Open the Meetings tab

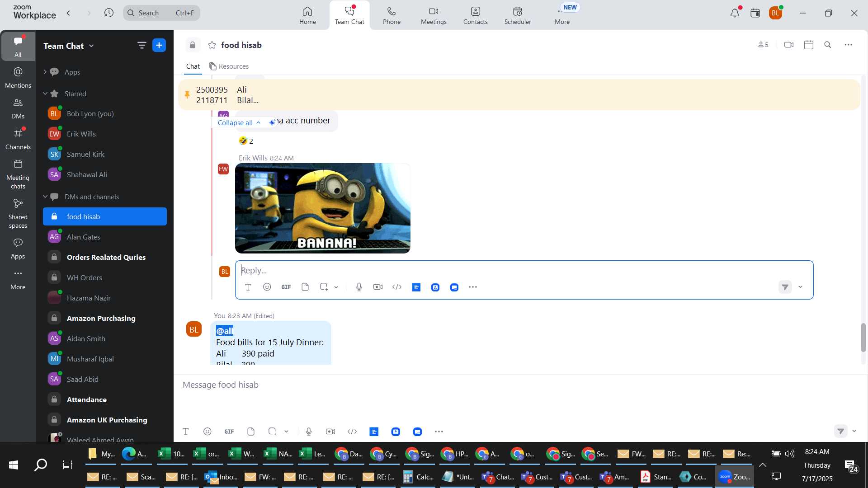coord(434,15)
